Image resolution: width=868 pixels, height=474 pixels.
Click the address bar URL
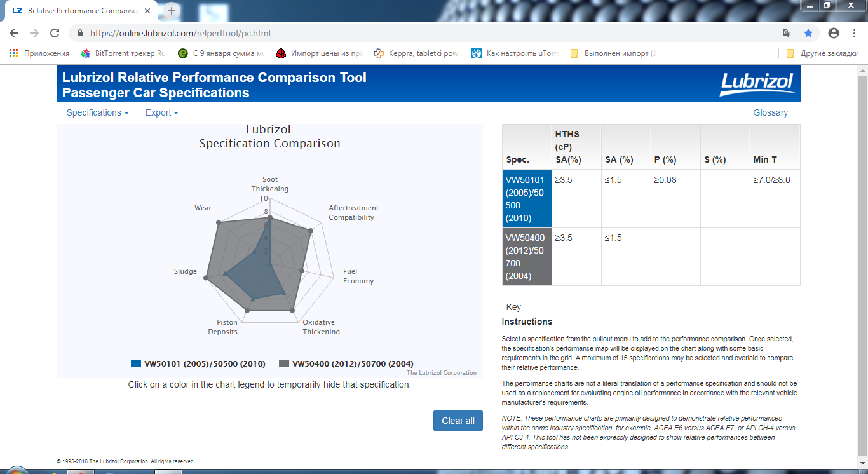[x=180, y=33]
